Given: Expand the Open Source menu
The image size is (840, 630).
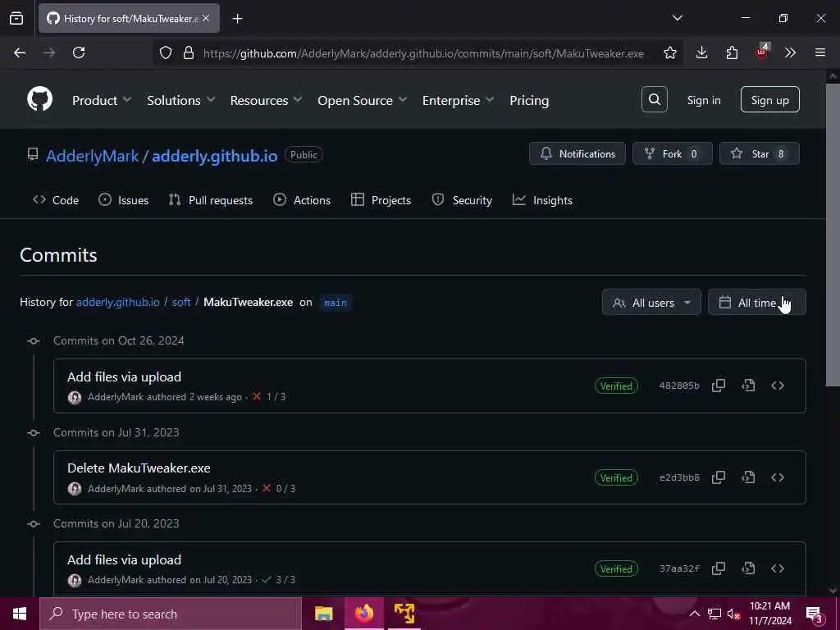Looking at the screenshot, I should pos(362,100).
